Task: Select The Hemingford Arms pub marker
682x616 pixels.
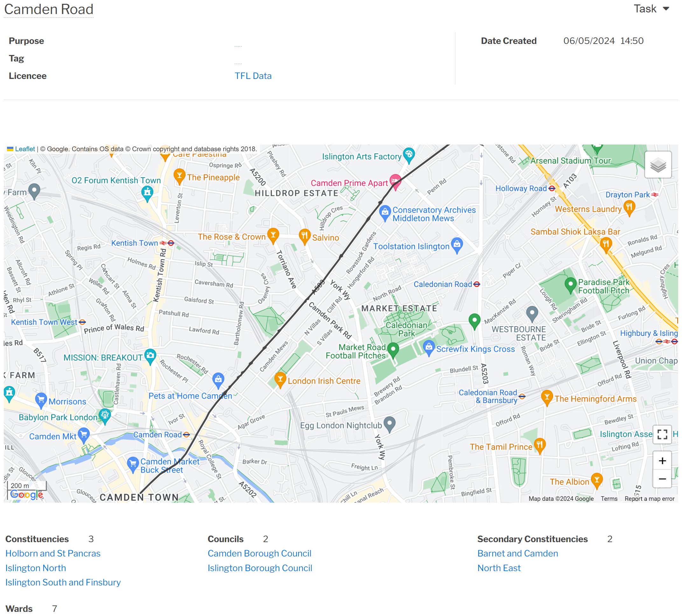Action: pyautogui.click(x=547, y=398)
